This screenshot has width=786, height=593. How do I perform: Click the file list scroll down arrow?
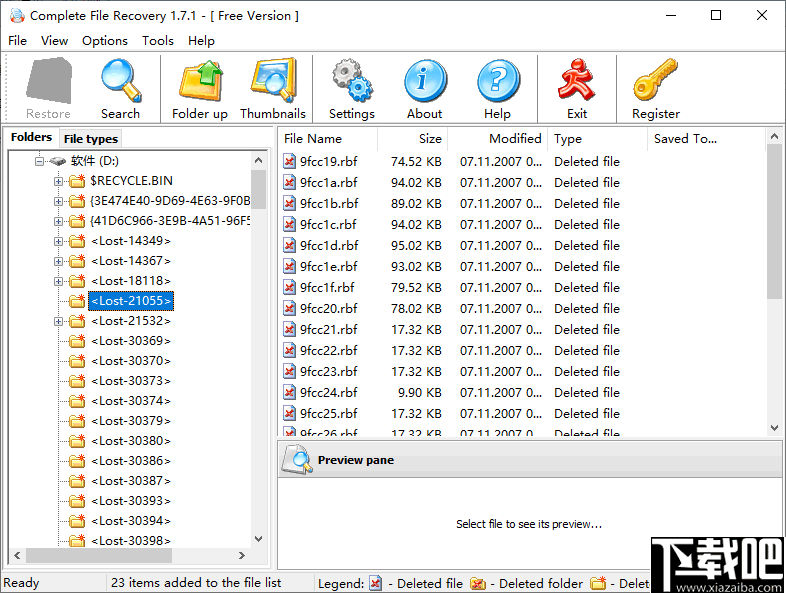click(774, 428)
